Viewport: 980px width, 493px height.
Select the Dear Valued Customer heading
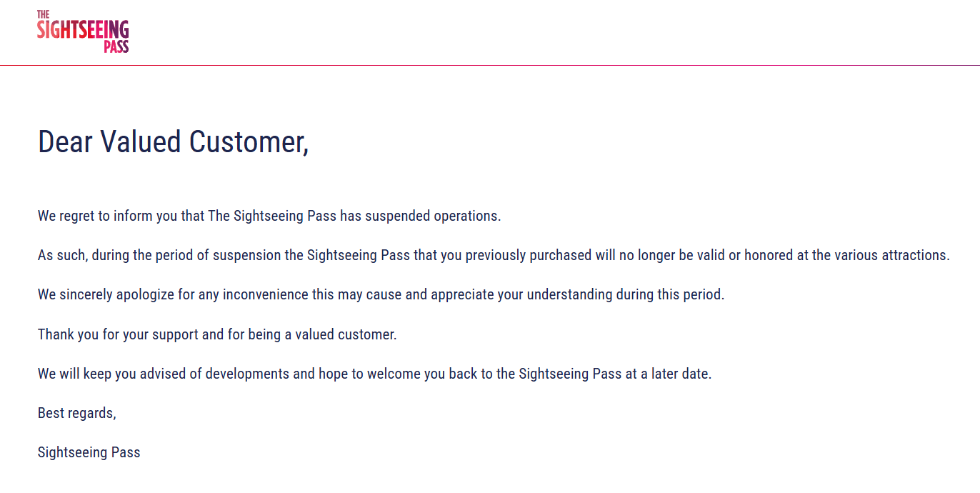pyautogui.click(x=174, y=142)
